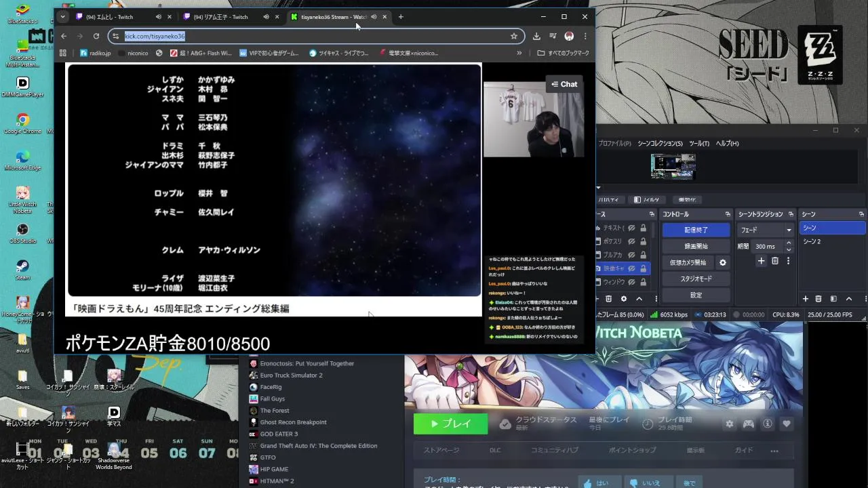Open site information icon in address bar
This screenshot has height=488, width=868.
coord(116,36)
